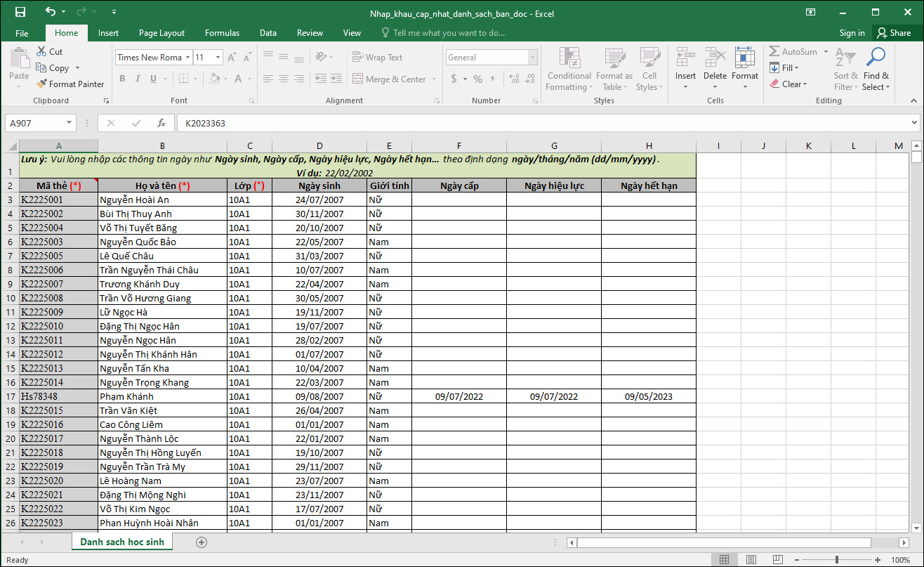Click the Format Painter brush icon
924x567 pixels.
click(41, 84)
